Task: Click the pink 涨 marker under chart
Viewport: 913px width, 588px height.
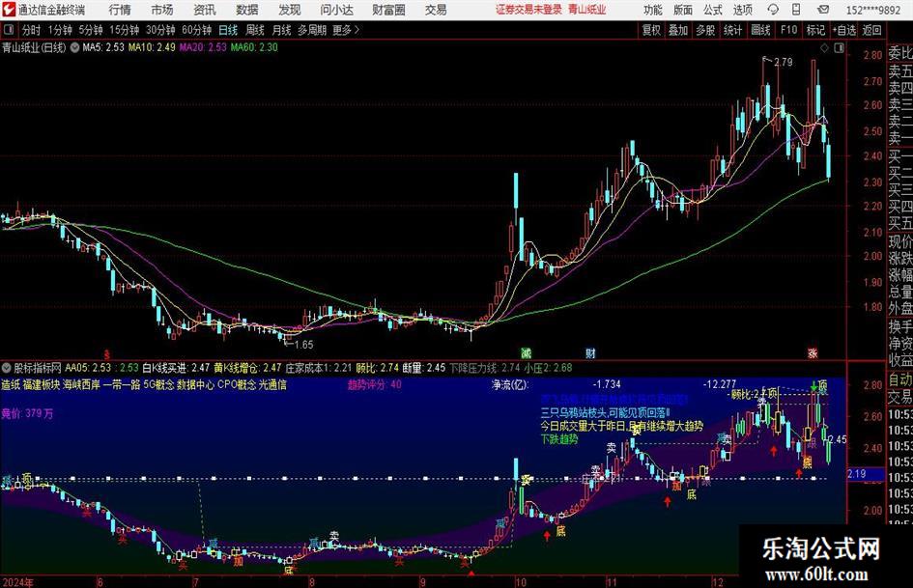Action: click(x=813, y=353)
